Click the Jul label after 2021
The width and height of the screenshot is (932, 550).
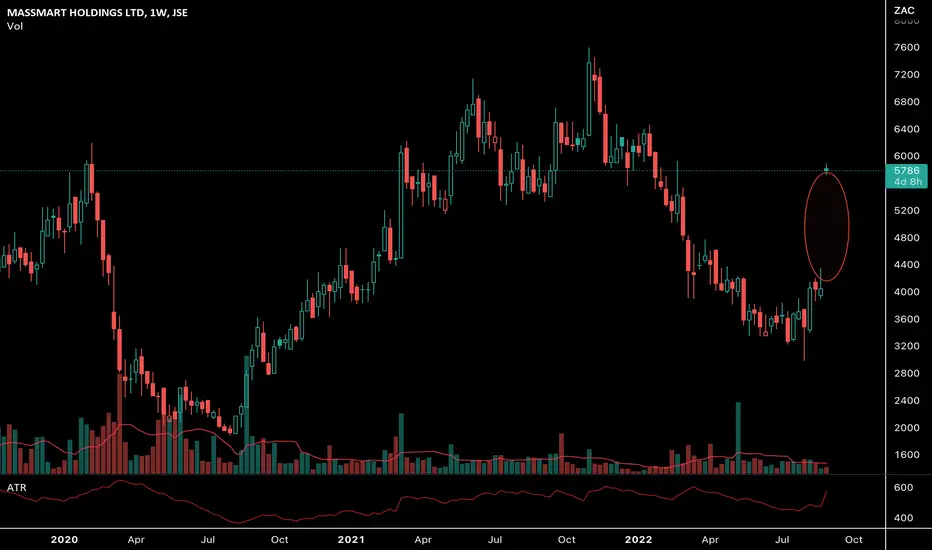(495, 540)
